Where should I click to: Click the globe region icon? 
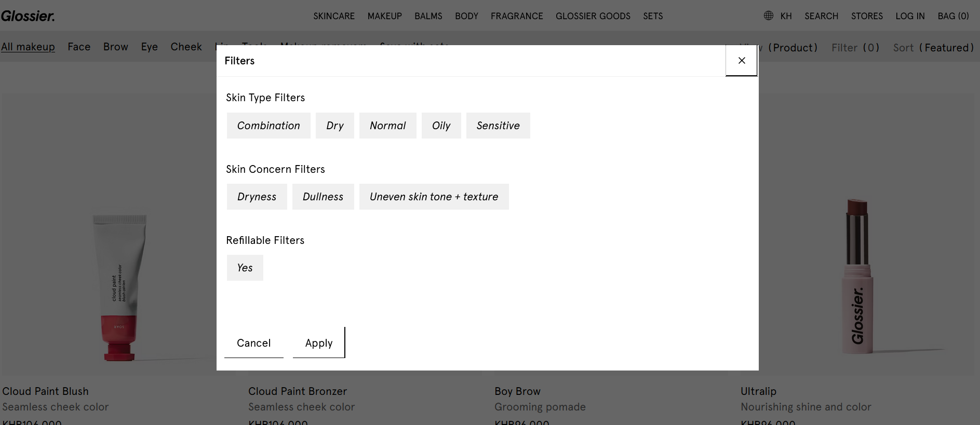(x=769, y=16)
